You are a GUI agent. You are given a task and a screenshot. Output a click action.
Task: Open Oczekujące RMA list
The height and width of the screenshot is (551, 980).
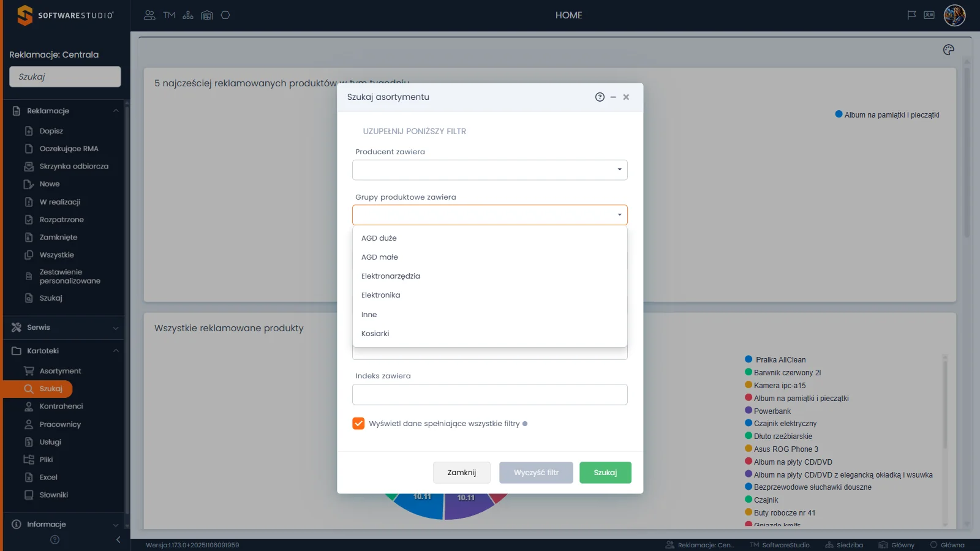[x=69, y=149]
